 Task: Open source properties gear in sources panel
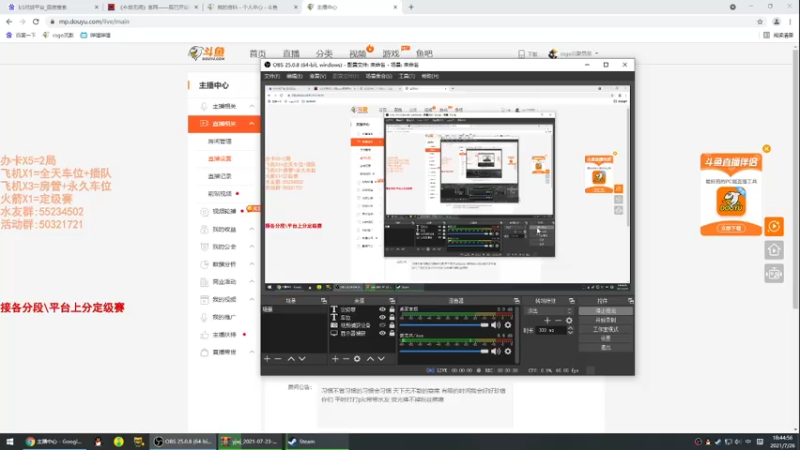(357, 359)
